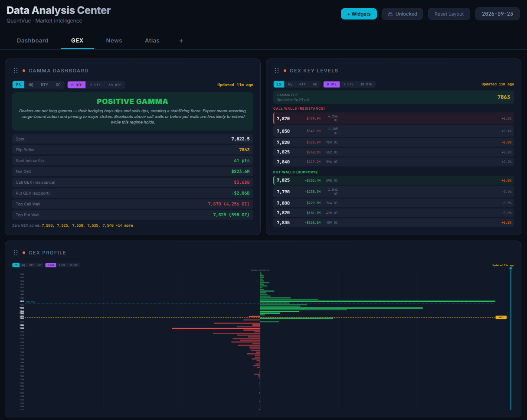Choose 7 DTE in the GEX Key Levels panel
This screenshot has width=527, height=420.
[348, 85]
